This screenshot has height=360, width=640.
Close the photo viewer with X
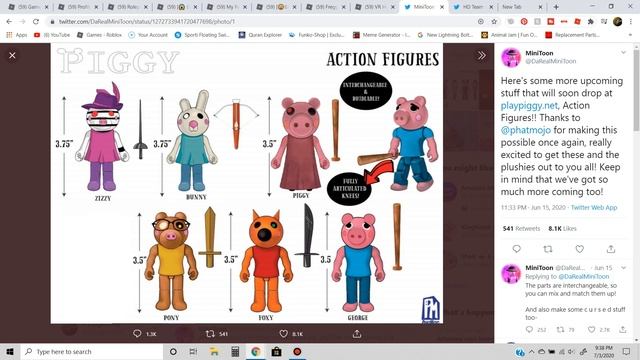[x=12, y=55]
